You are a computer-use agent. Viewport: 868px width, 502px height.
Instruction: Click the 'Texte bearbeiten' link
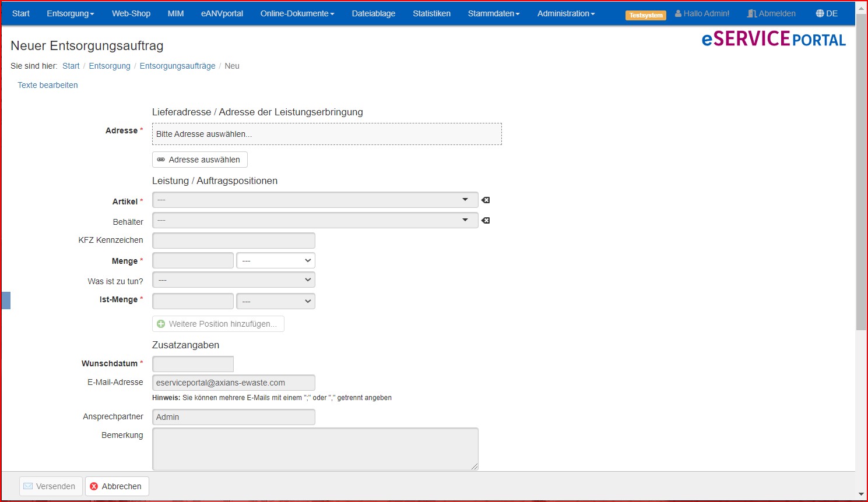point(48,85)
